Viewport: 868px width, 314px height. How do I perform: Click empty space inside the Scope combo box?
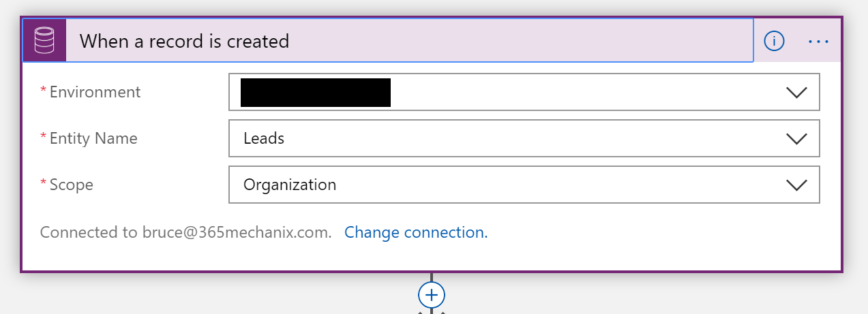tap(559, 185)
